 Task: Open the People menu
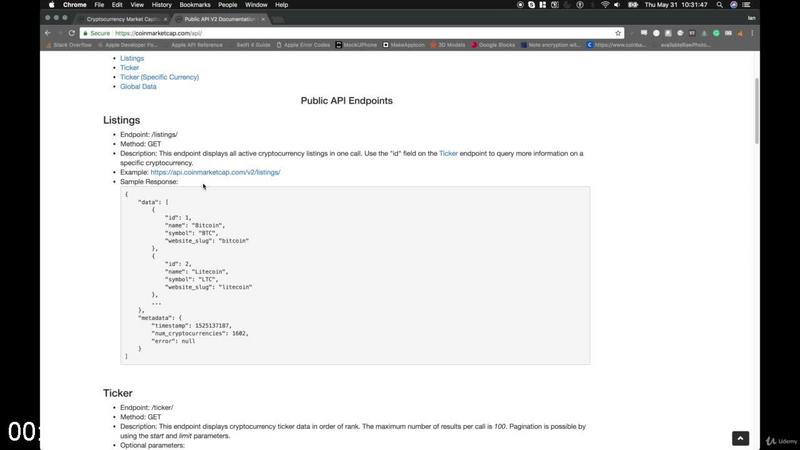point(228,5)
